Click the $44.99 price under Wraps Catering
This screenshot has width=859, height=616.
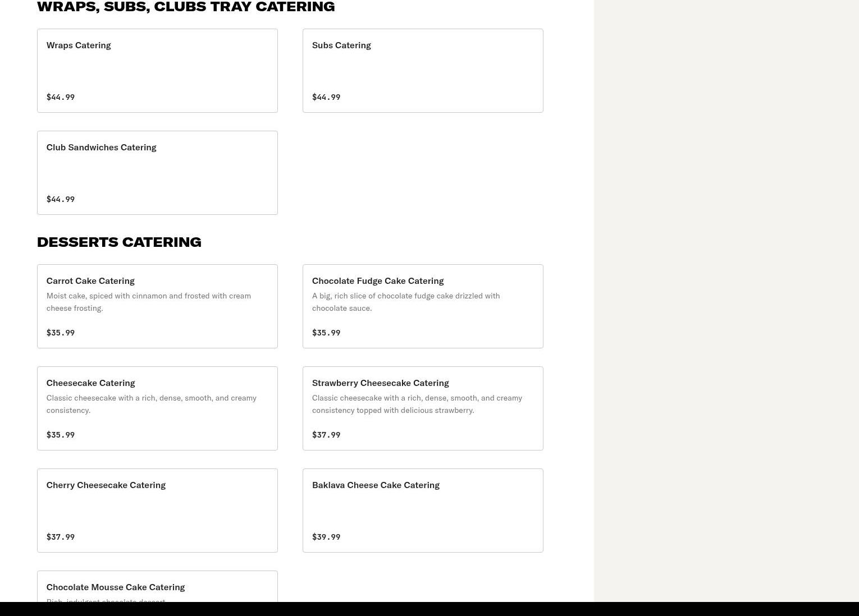(61, 97)
